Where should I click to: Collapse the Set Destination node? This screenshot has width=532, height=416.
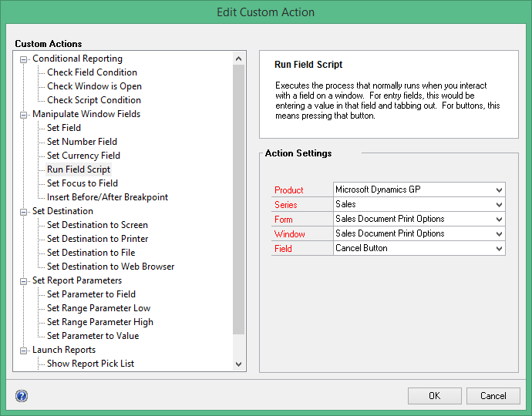[23, 213]
